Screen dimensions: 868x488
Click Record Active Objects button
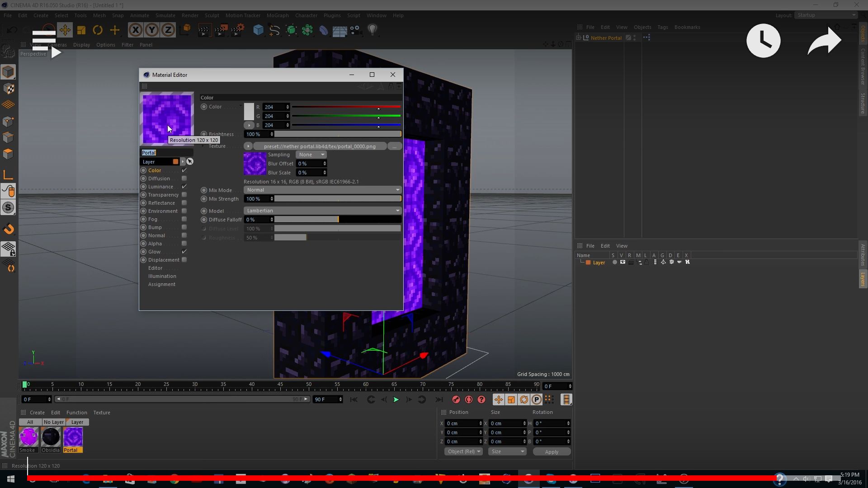(456, 399)
